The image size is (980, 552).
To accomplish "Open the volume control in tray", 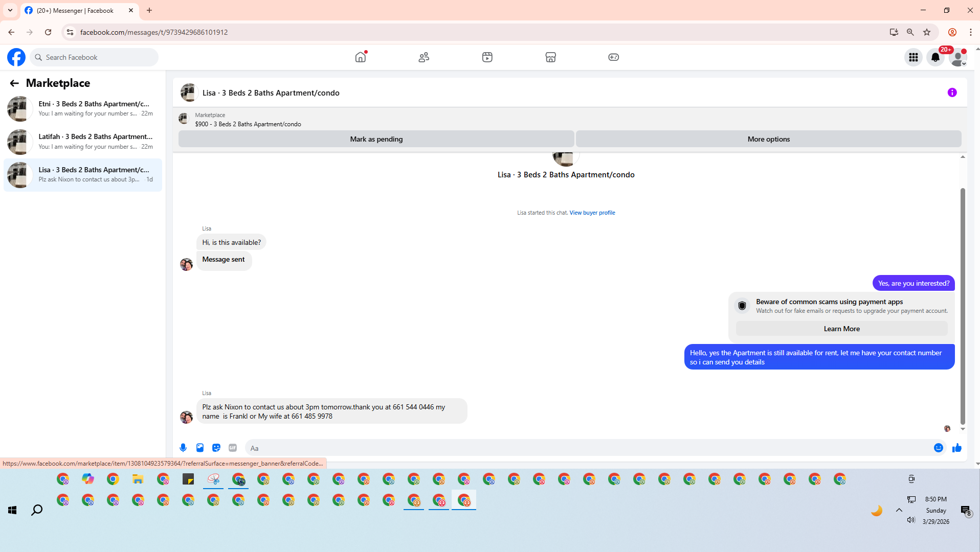I will (911, 520).
